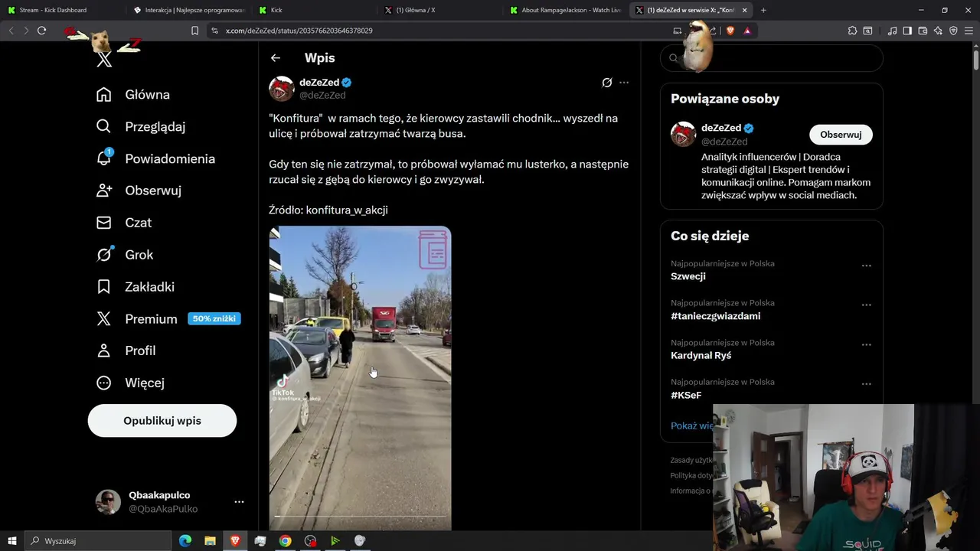The width and height of the screenshot is (980, 551).
Task: Click the Wyszukaj taskbar search box
Action: click(97, 541)
